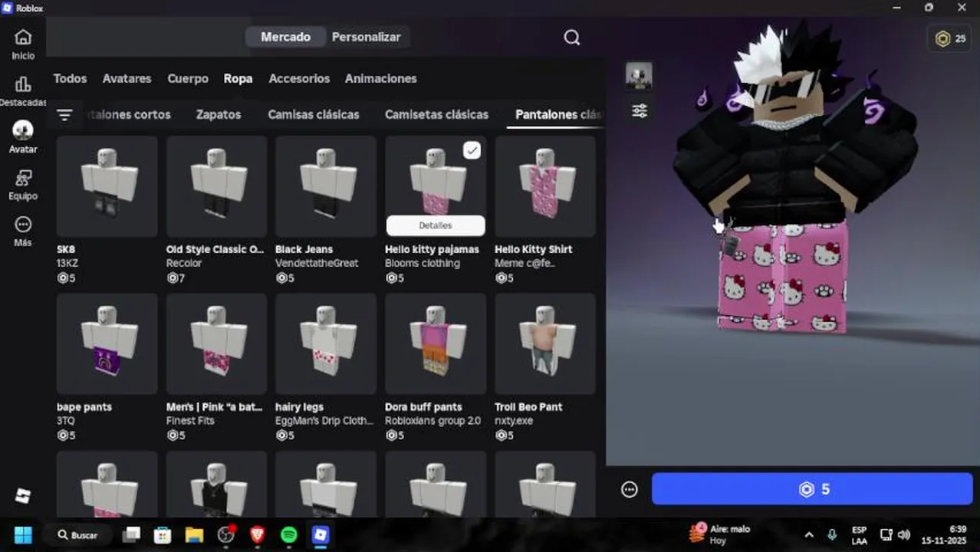Open File Explorer from the taskbar
This screenshot has height=552, width=980.
coord(194,535)
